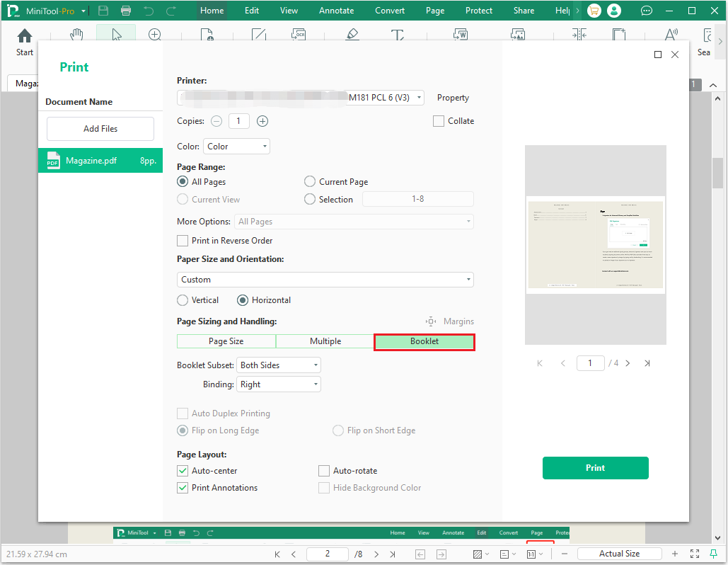
Task: Open the Margins settings
Action: click(x=449, y=321)
